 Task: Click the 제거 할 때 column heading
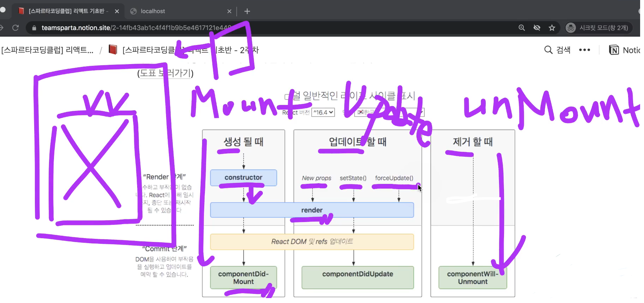coord(473,142)
